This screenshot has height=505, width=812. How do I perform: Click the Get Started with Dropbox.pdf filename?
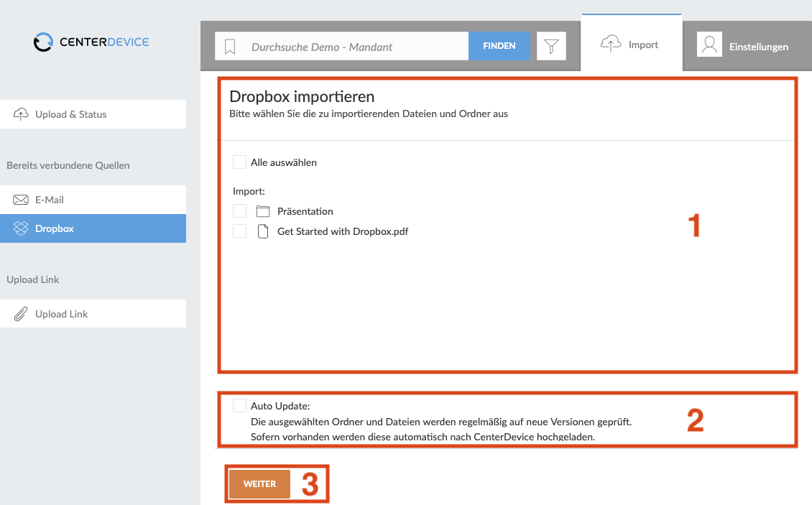343,231
